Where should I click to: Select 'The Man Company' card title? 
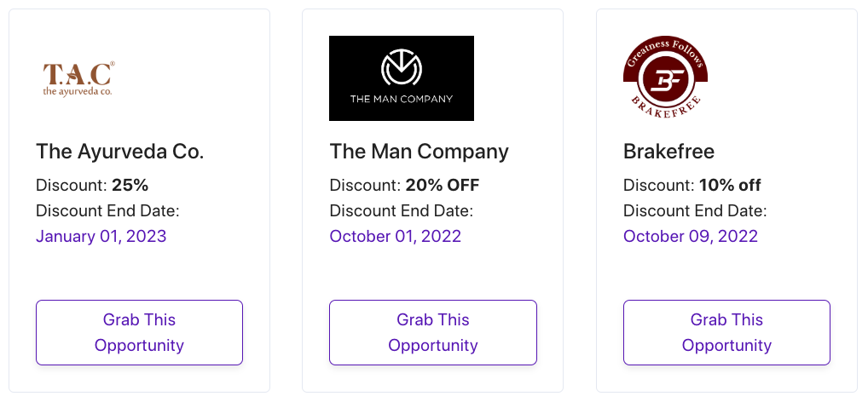(419, 151)
